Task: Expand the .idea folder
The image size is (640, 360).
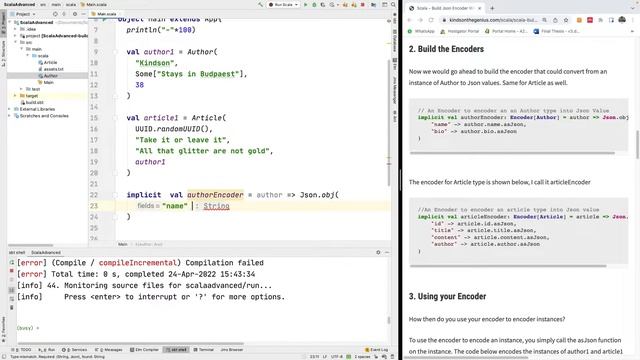Action: [16, 29]
